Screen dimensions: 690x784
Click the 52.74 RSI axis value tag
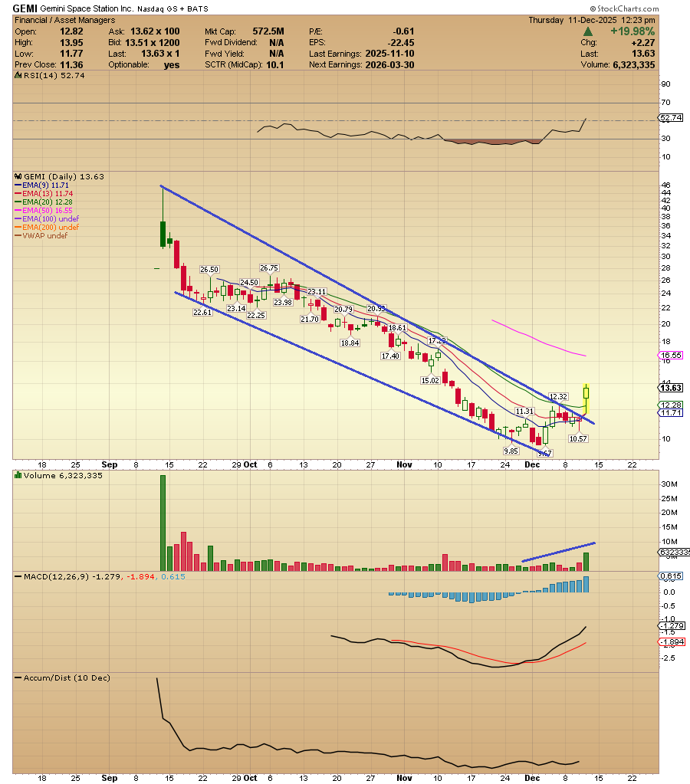click(671, 118)
